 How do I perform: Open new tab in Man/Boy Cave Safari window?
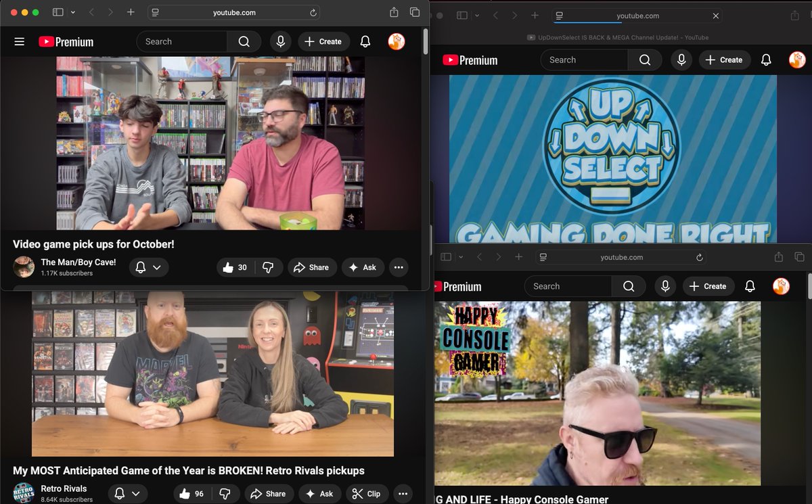click(131, 12)
